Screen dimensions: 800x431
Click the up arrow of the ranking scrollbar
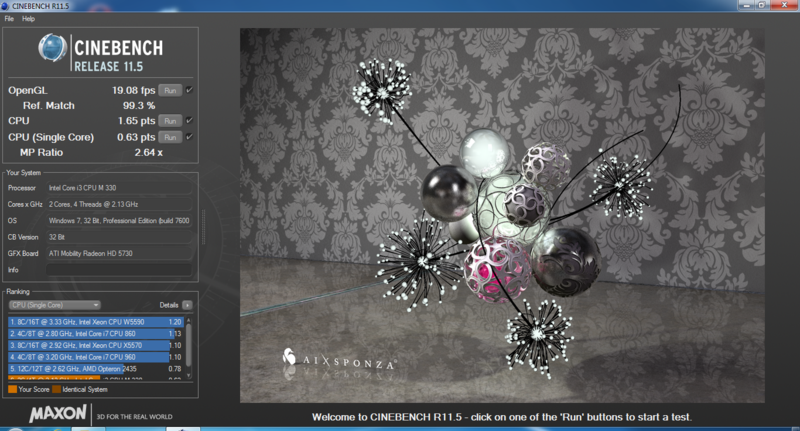point(189,320)
